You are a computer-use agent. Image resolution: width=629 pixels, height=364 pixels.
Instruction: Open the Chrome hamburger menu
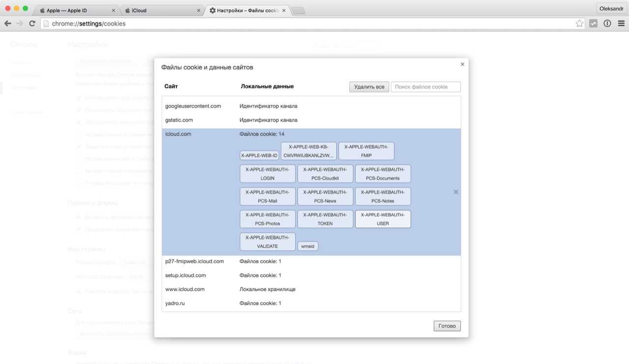click(x=621, y=23)
